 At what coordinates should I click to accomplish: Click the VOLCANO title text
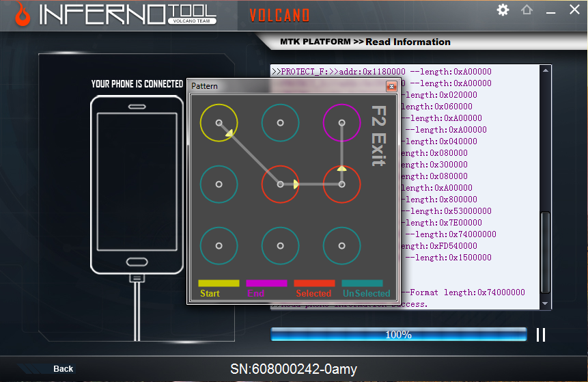tap(280, 16)
